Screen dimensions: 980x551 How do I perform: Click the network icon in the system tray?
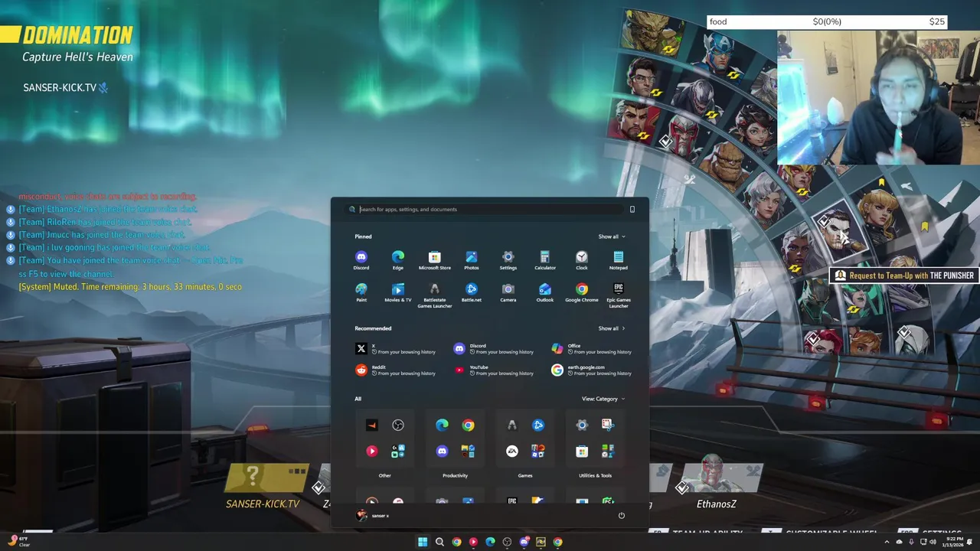click(923, 542)
